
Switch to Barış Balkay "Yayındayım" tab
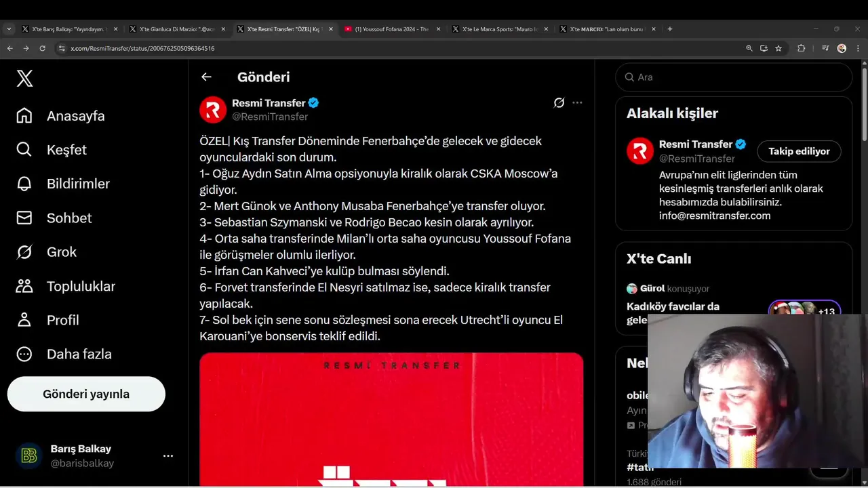70,29
